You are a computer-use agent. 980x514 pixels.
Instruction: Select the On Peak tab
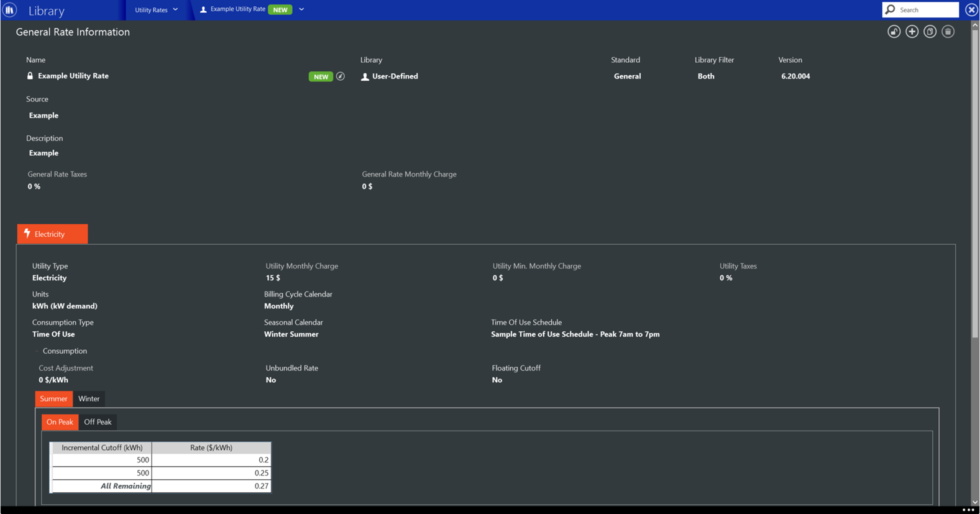60,421
